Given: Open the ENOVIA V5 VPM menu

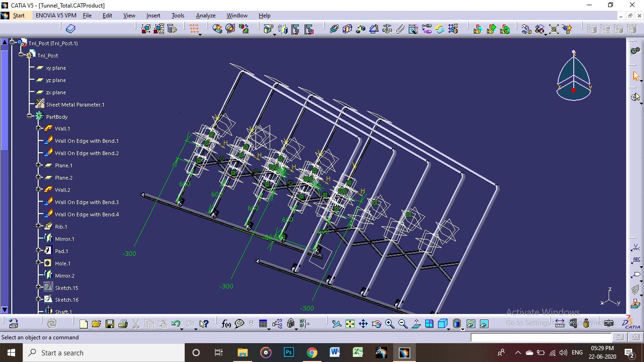Looking at the screenshot, I should pyautogui.click(x=56, y=16).
